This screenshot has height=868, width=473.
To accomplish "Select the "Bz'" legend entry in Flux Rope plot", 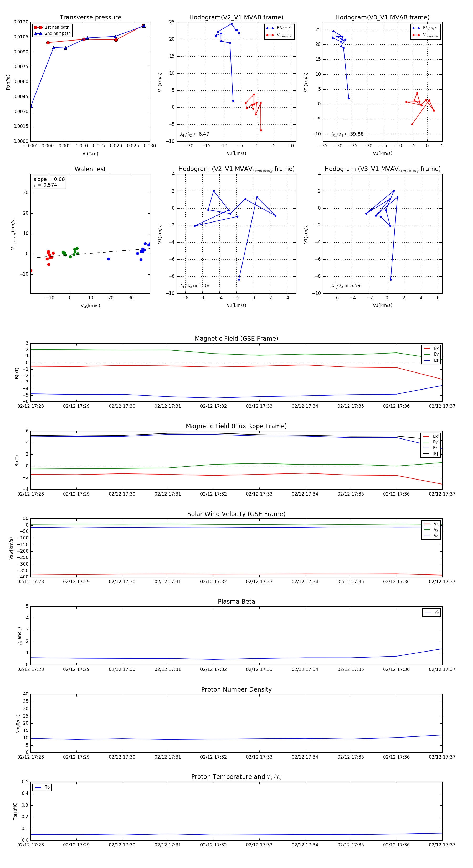I will [431, 448].
